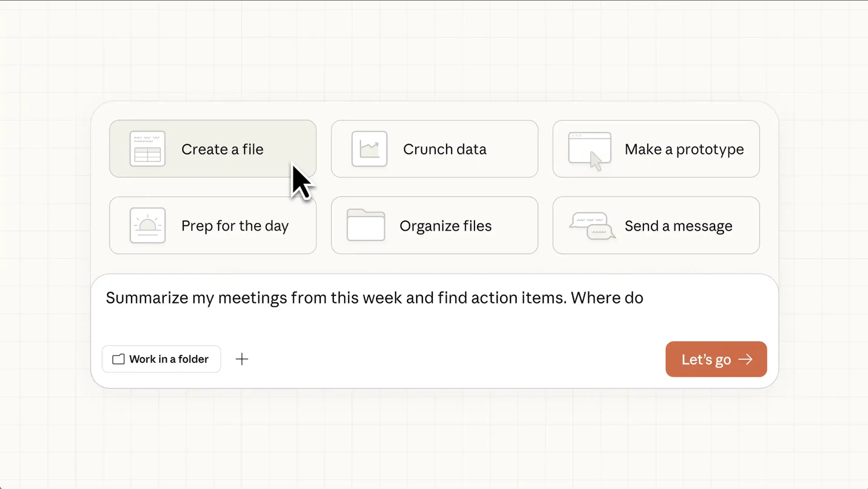Screen dimensions: 868x489
Task: Click the "Work in a folder" text
Action: 169,359
